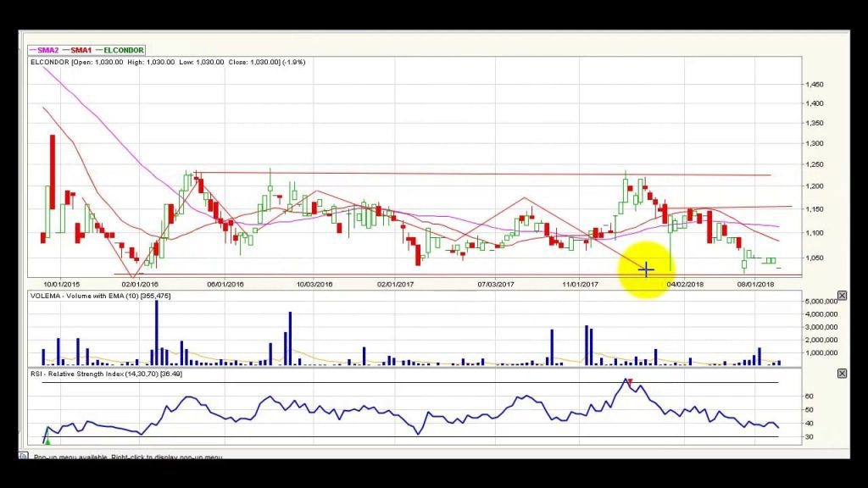Click the 11/01/2017 date axis label

point(580,285)
